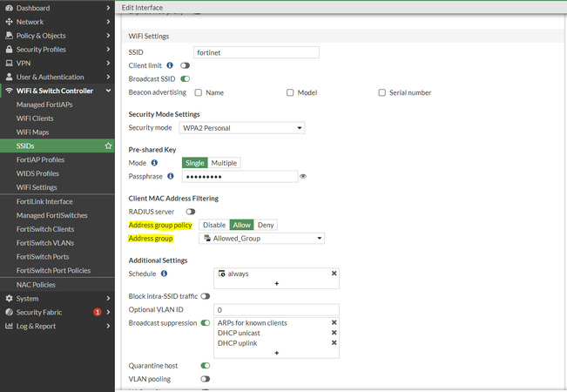Check the Beacon advertising Model checkbox

(290, 92)
